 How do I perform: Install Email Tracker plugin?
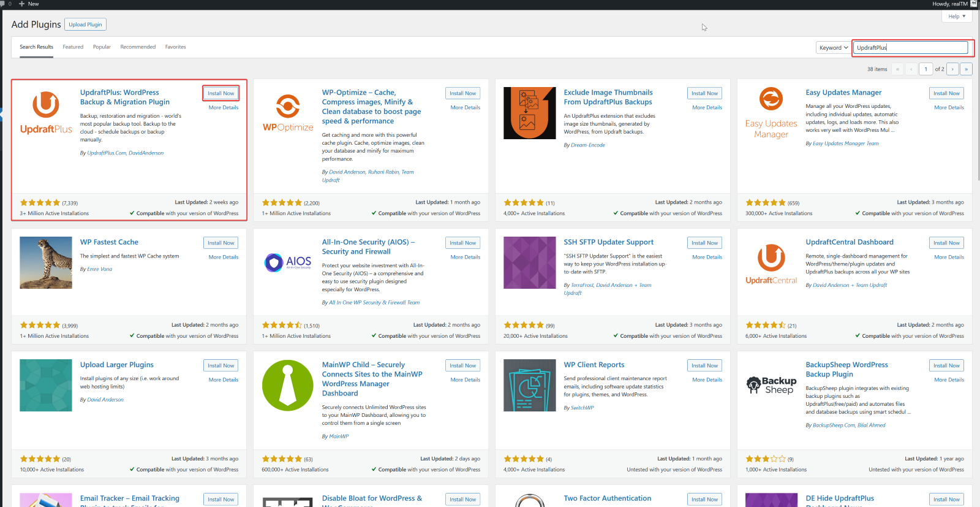pyautogui.click(x=221, y=499)
